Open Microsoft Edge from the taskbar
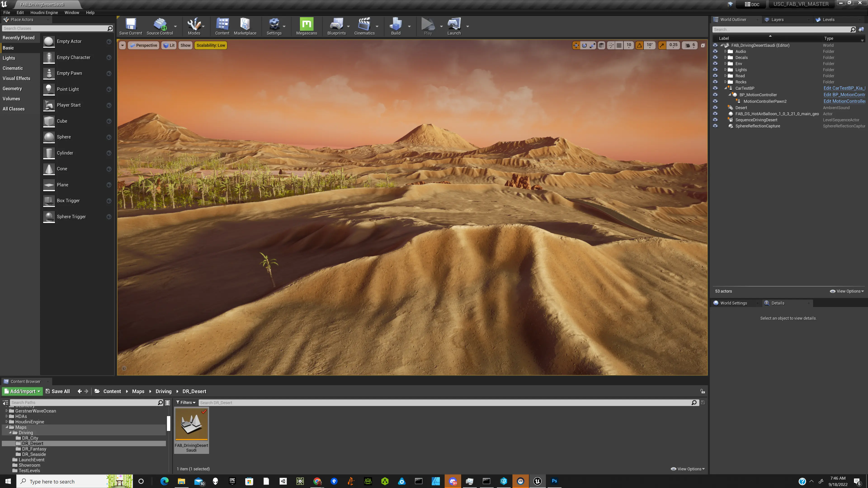The width and height of the screenshot is (868, 488). [164, 481]
